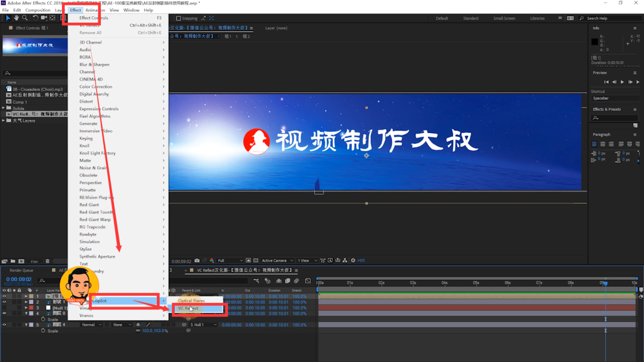Expand the Solids folder in Project
This screenshot has width=644, height=362.
click(x=4, y=108)
